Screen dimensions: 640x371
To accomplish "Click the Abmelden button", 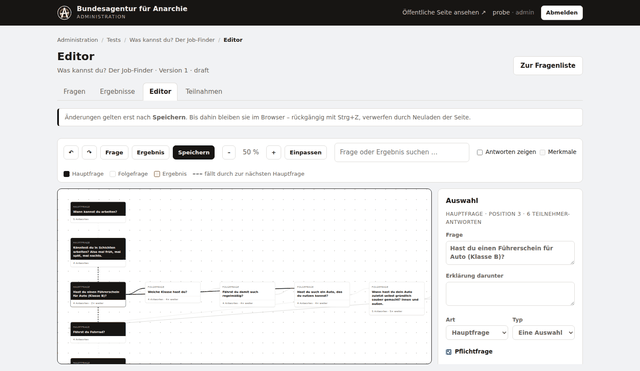I will tap(562, 13).
